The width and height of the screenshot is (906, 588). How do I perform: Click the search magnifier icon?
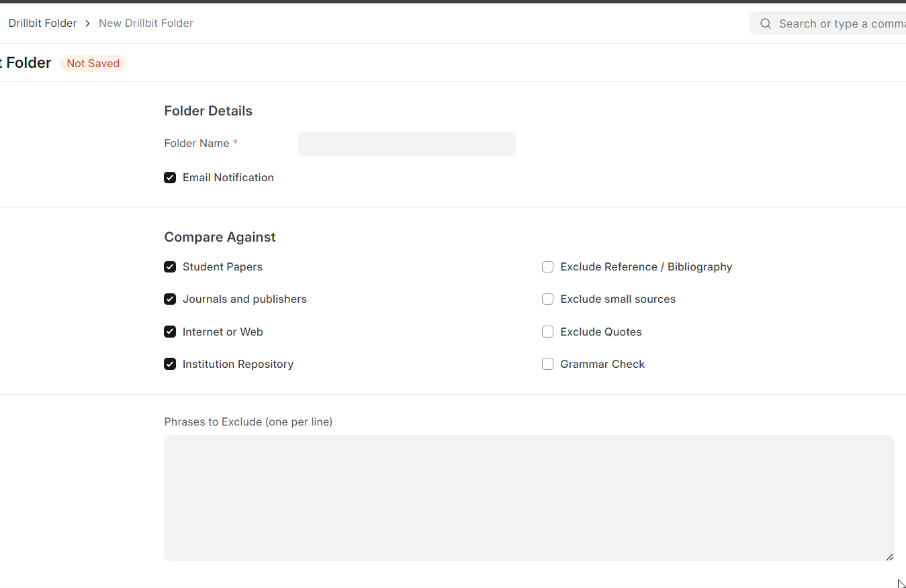[x=765, y=23]
